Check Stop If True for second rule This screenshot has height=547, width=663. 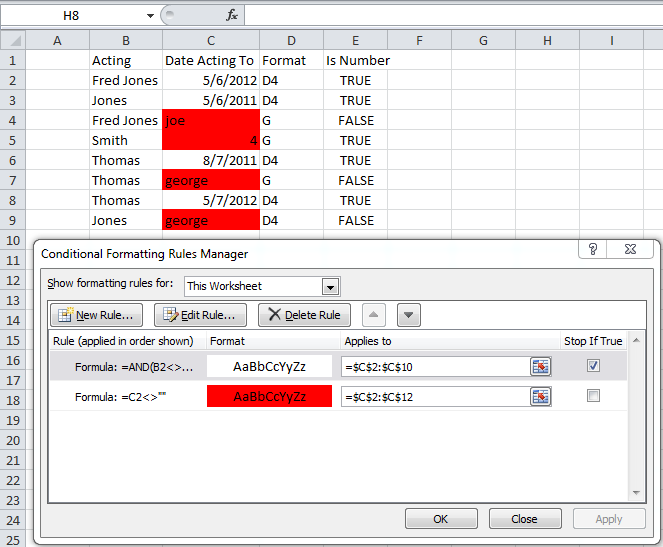(594, 396)
